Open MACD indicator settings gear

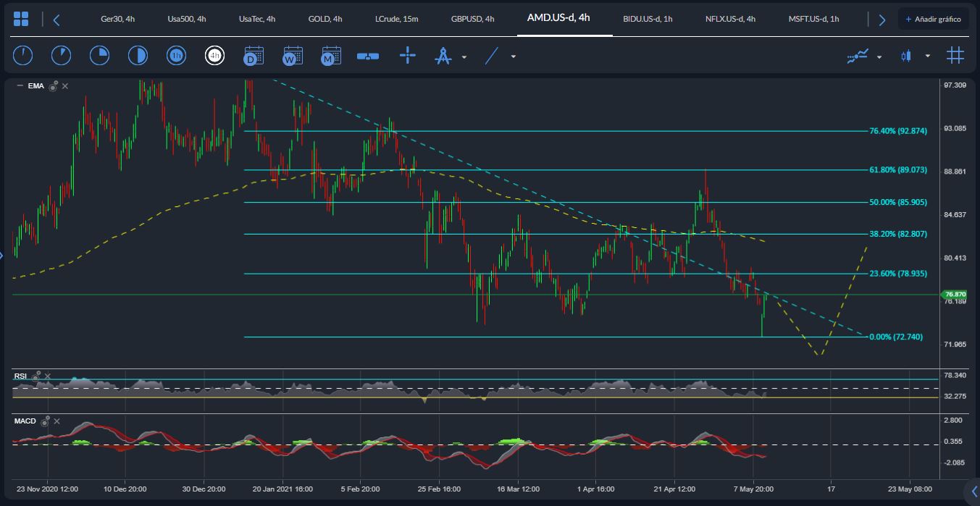45,421
